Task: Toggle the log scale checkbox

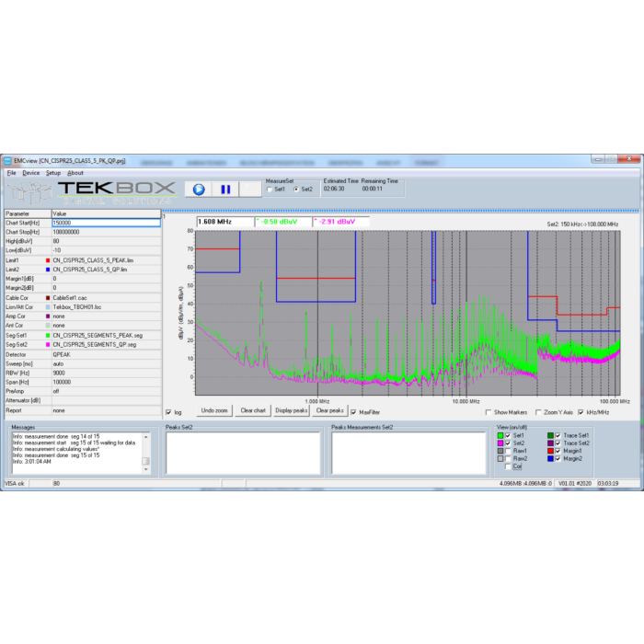Action: pyautogui.click(x=167, y=412)
